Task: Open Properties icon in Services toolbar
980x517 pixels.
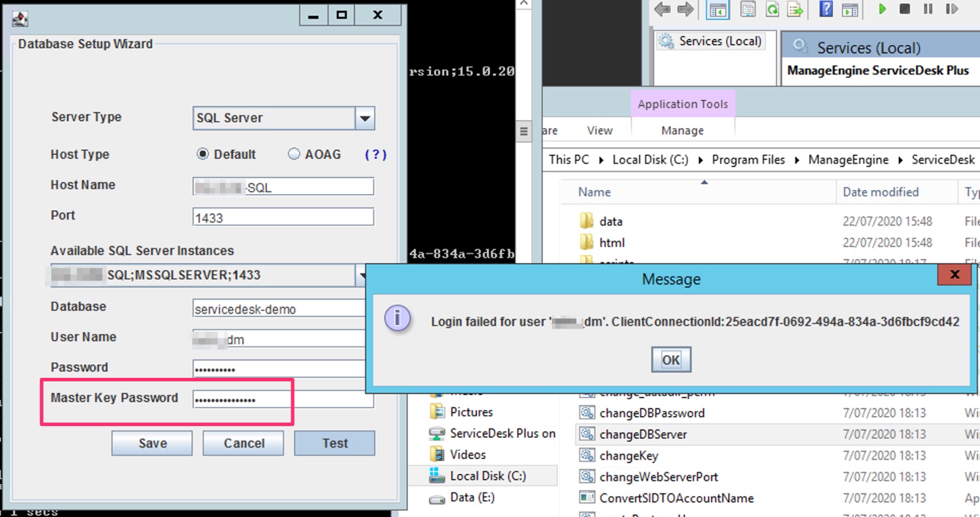Action: 748,9
